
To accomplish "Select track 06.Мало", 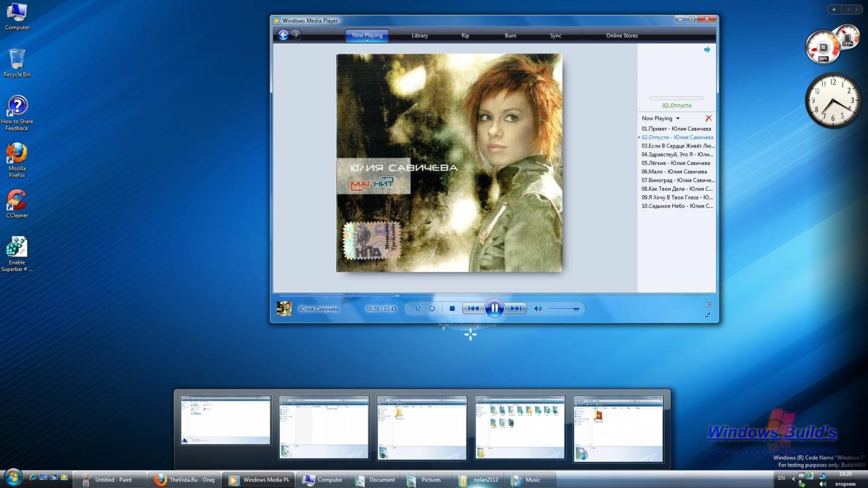I will coord(674,172).
